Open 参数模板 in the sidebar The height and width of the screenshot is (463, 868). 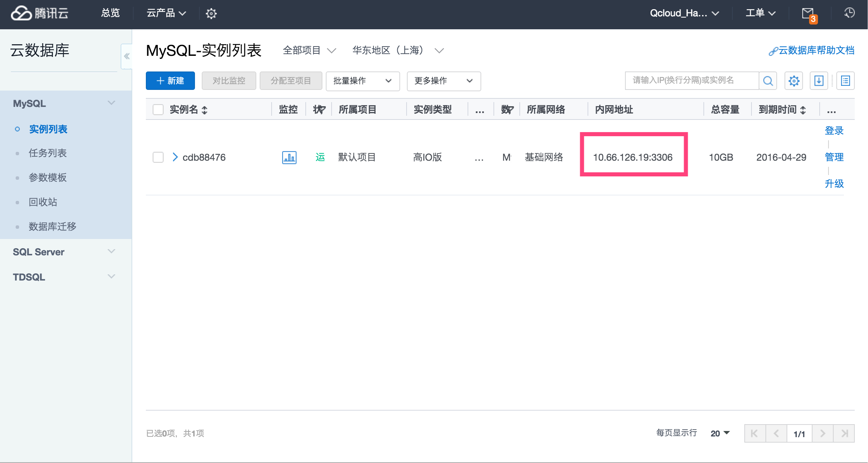(x=48, y=178)
